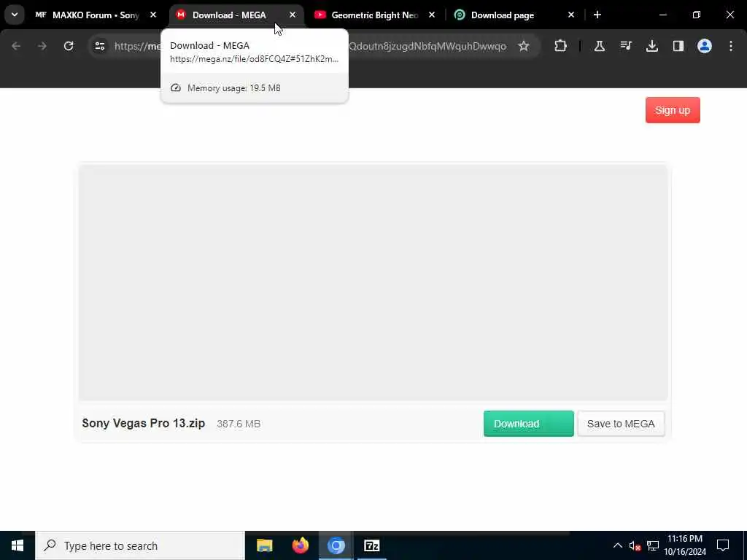Open the media controls icon

626,46
